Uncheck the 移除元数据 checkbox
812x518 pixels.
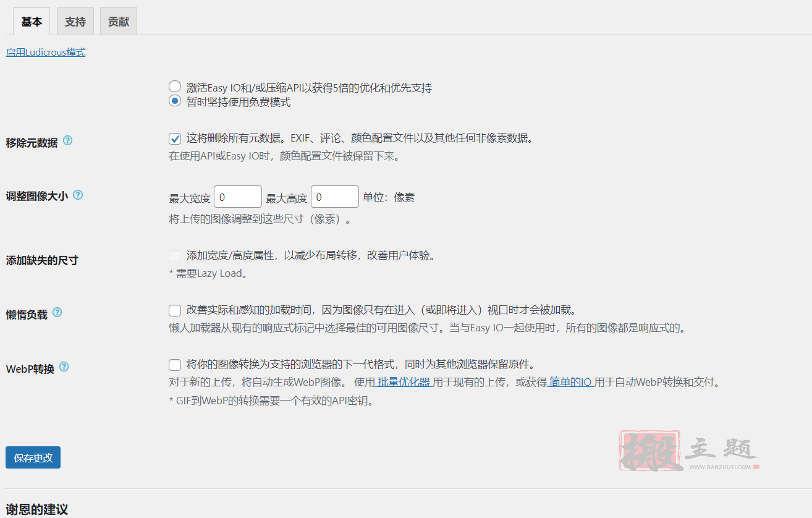coord(175,138)
